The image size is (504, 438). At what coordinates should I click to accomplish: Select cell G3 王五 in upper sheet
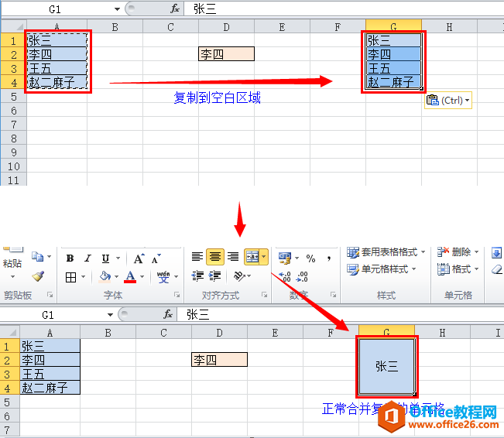tap(393, 68)
